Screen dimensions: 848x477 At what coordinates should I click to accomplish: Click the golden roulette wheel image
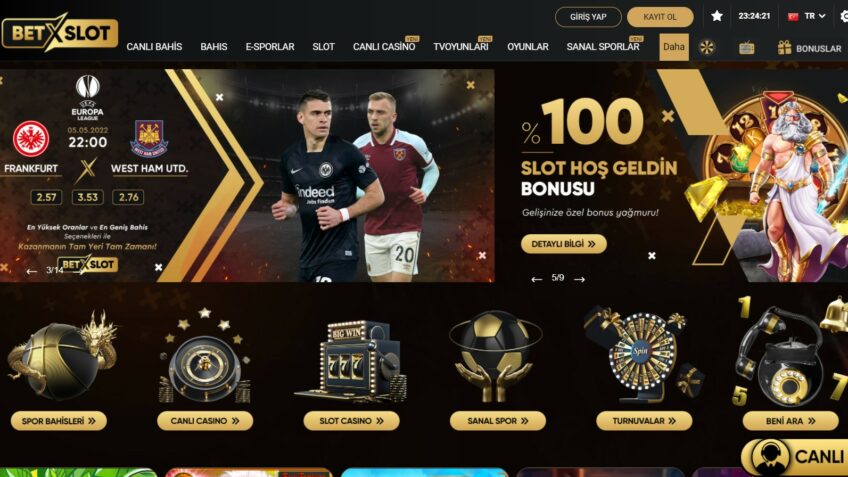pos(204,357)
